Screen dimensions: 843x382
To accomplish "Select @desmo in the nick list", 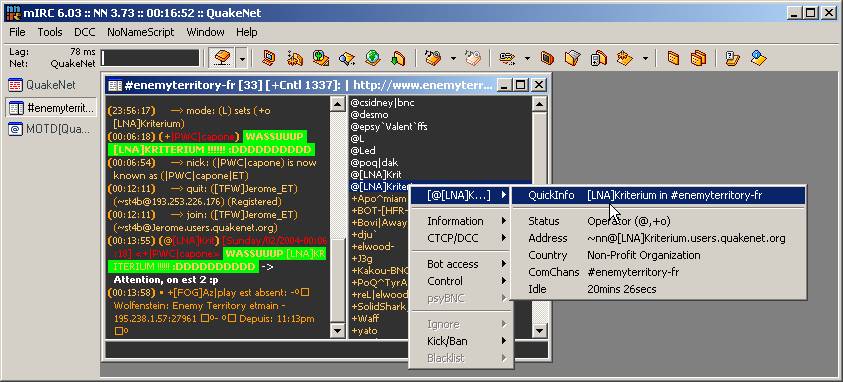I will (x=369, y=114).
